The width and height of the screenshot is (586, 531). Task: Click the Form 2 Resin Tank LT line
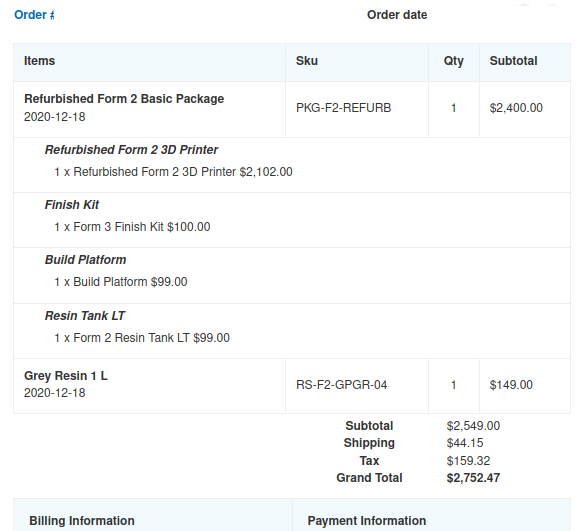click(x=142, y=338)
